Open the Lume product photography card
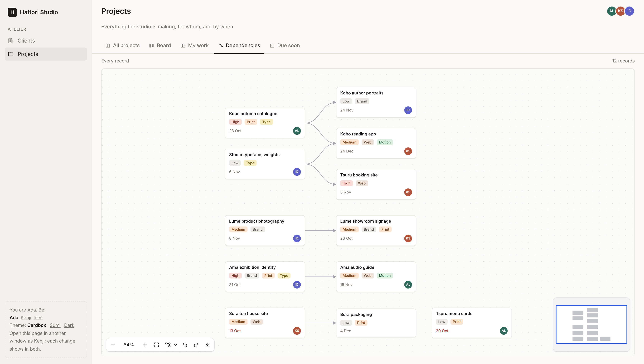This screenshot has width=644, height=364. pyautogui.click(x=265, y=230)
